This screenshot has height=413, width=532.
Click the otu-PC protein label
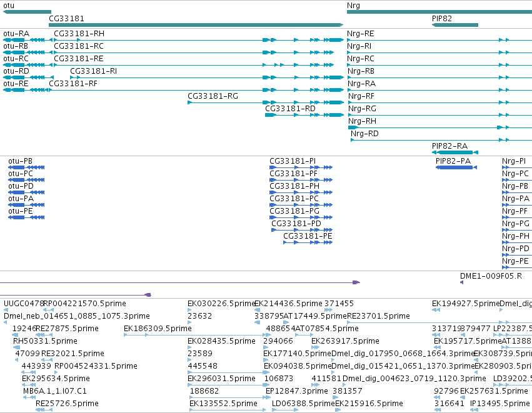click(x=21, y=174)
